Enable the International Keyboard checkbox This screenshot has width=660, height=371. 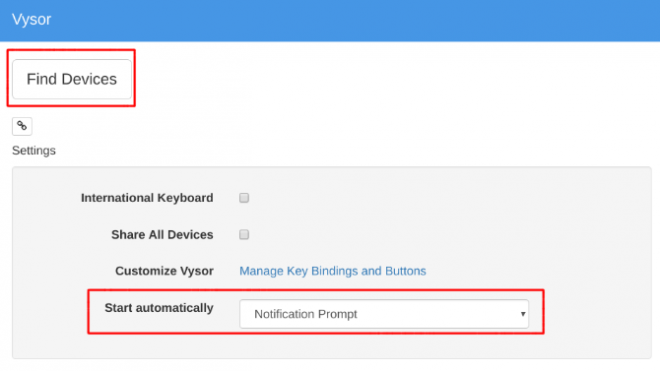(x=244, y=198)
